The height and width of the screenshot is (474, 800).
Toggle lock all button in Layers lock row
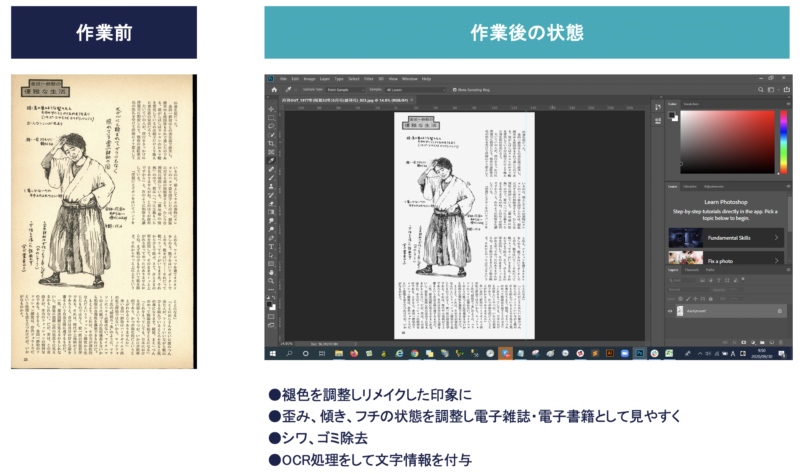[x=710, y=298]
